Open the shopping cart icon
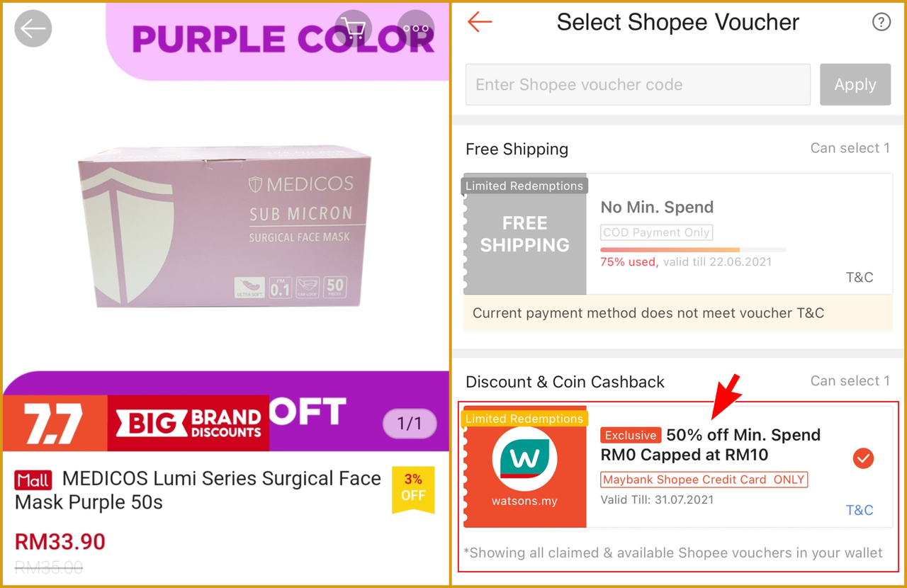Image resolution: width=907 pixels, height=588 pixels. click(353, 28)
